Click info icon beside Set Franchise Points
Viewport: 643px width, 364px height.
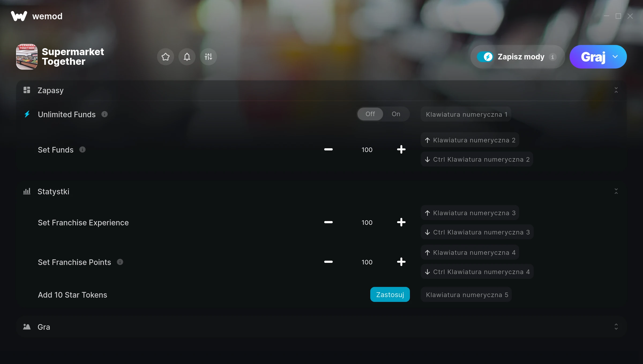(120, 262)
